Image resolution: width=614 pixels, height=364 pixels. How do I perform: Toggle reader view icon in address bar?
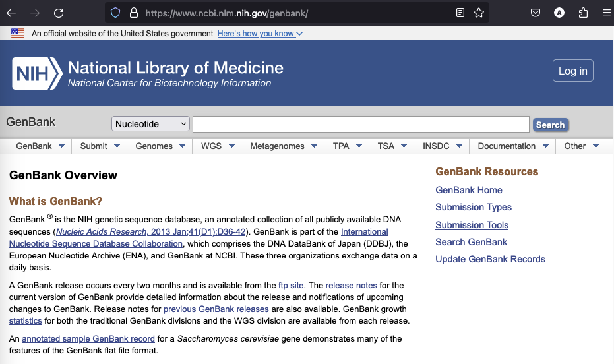point(460,13)
